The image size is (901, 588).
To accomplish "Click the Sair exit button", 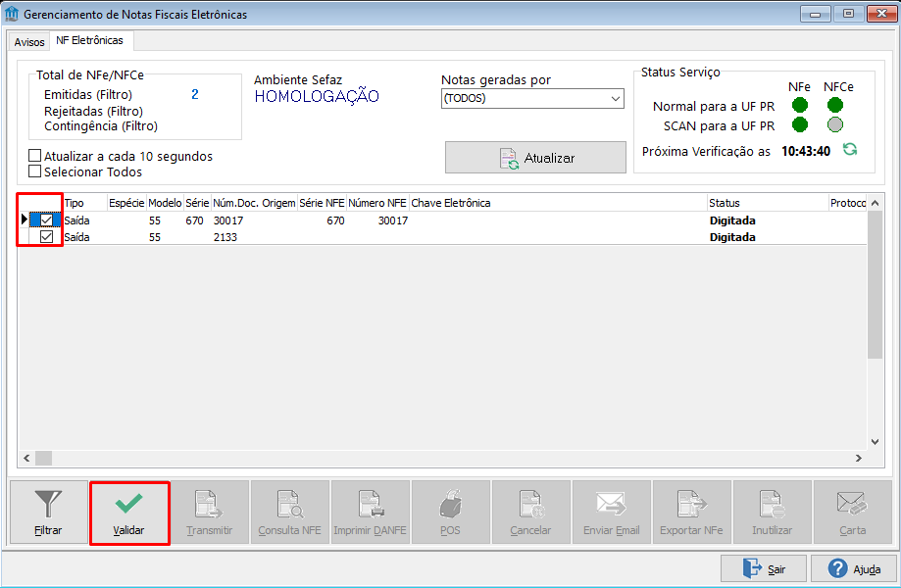I will tap(764, 568).
